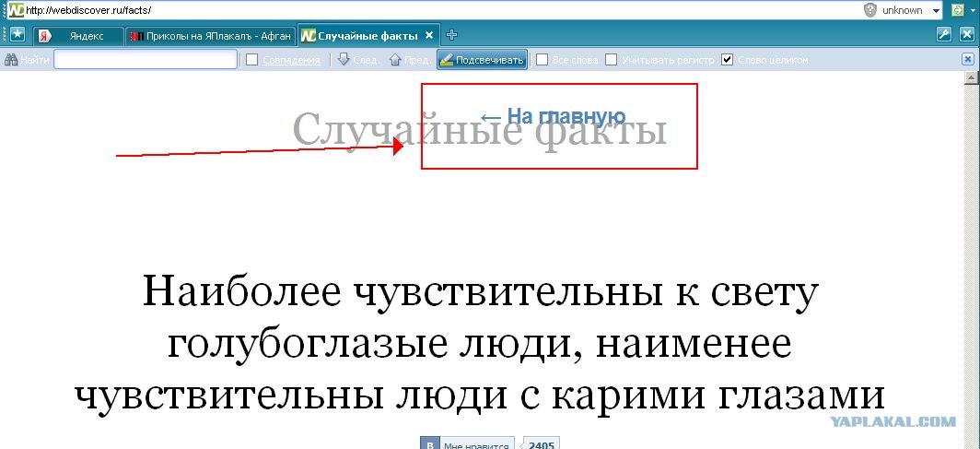Close the find bar
980x449 pixels.
point(967,59)
